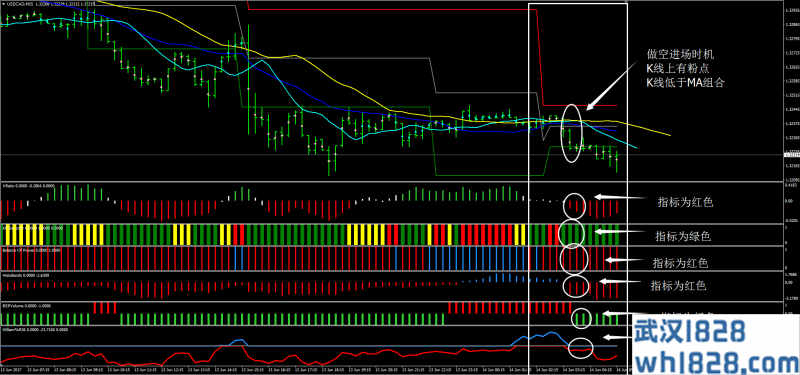Image resolution: width=800 pixels, height=375 pixels.
Task: Click the current price tag on the right axis
Action: coord(791,154)
